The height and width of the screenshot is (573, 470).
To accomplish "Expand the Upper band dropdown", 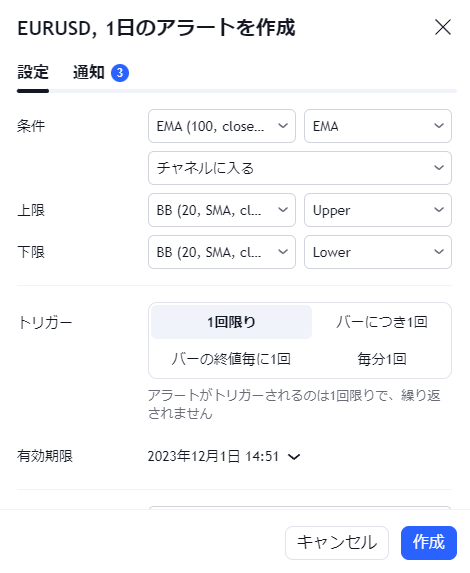I will pos(378,210).
